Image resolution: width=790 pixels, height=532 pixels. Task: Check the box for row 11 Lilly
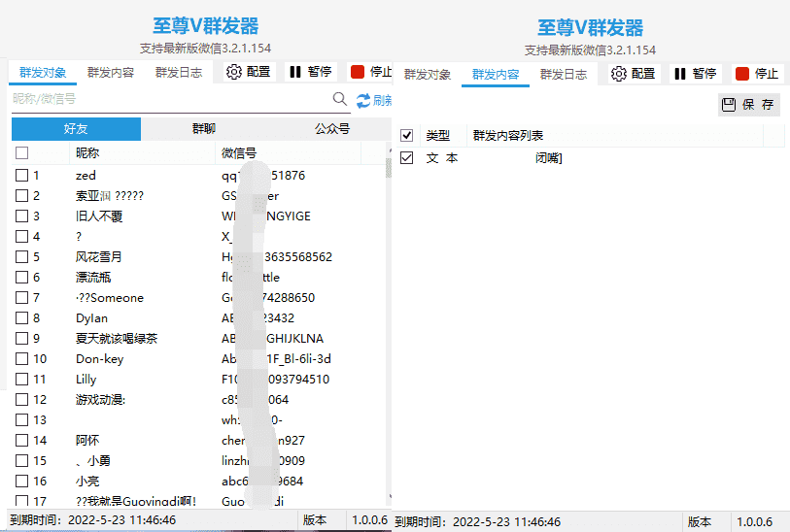pos(21,379)
